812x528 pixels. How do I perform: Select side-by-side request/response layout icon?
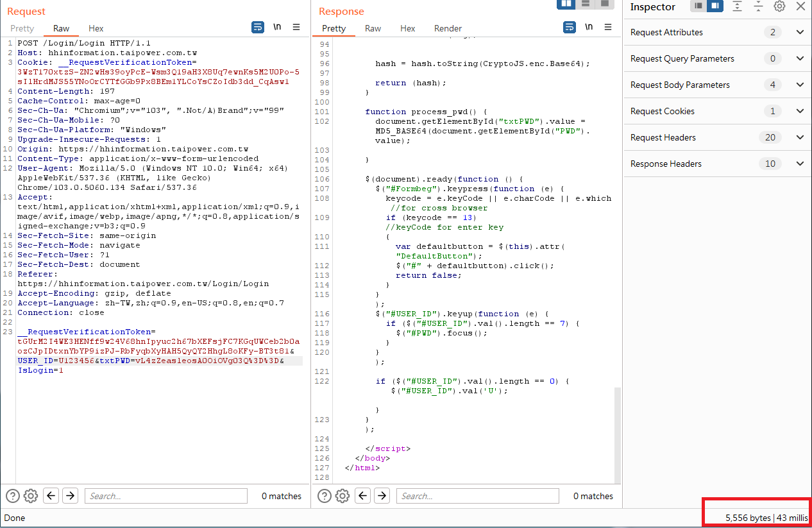566,4
